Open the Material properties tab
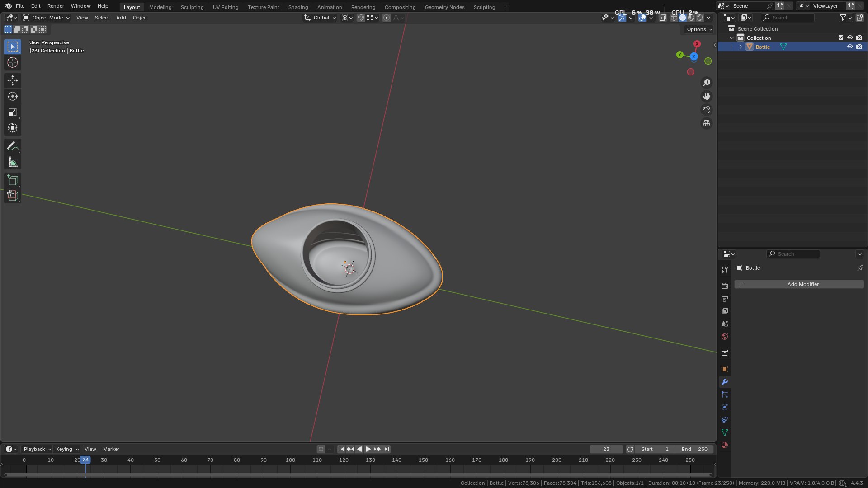This screenshot has height=488, width=868. [x=725, y=445]
